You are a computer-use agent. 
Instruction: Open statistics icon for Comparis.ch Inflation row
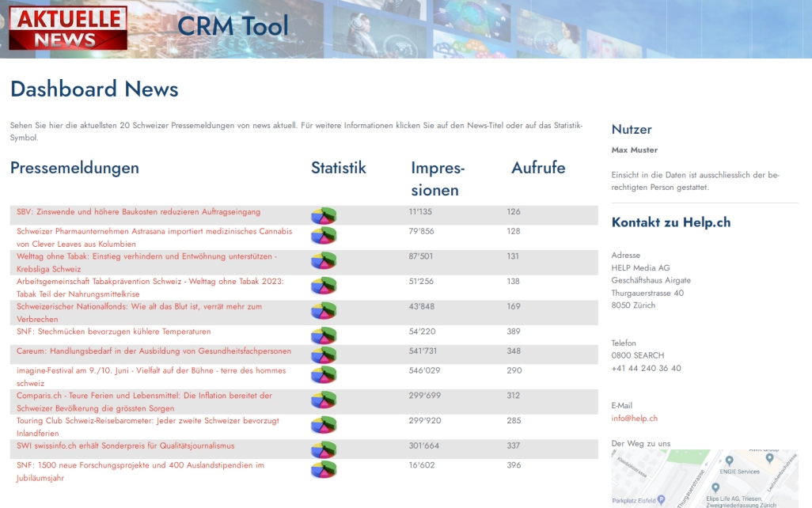point(324,400)
